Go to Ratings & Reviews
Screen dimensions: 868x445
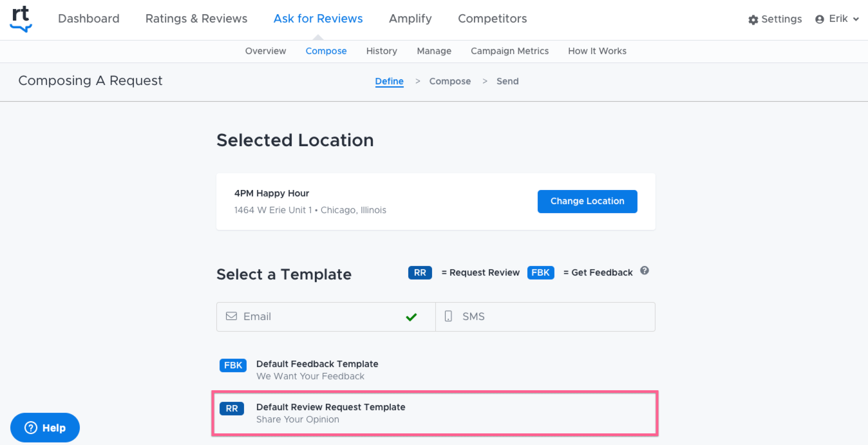(196, 19)
